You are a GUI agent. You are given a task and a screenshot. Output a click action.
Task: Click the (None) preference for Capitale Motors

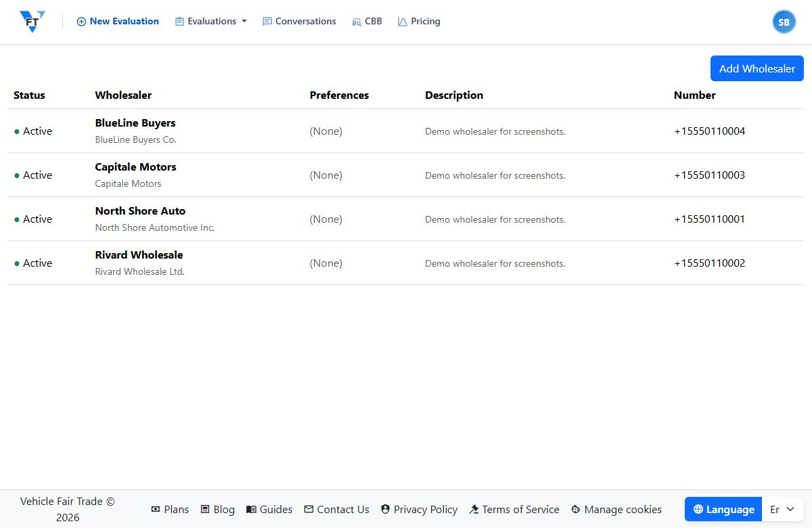pos(326,175)
